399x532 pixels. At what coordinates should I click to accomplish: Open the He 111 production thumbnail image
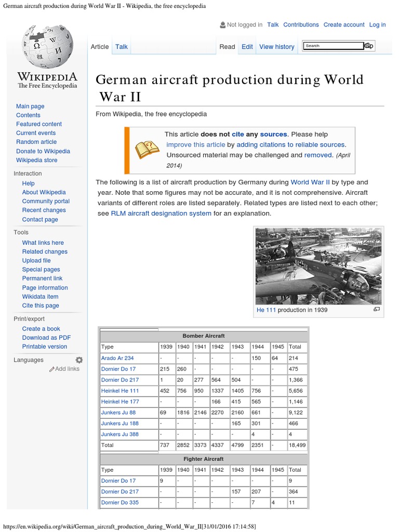pyautogui.click(x=318, y=266)
